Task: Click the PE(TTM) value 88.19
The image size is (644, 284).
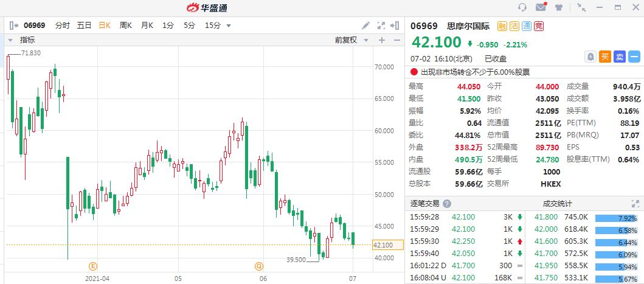Action: [629, 123]
